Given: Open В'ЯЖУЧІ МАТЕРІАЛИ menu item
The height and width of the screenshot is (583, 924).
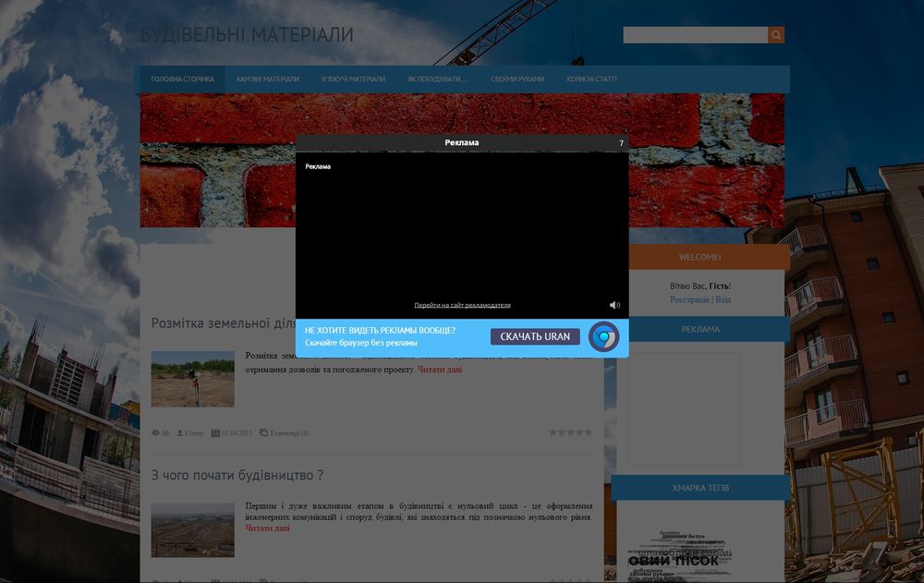Looking at the screenshot, I should click(x=353, y=79).
